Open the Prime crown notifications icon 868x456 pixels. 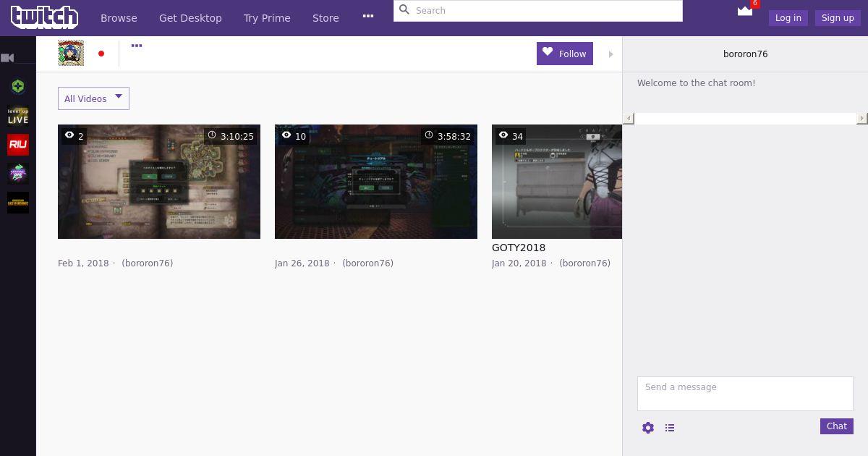(x=745, y=11)
